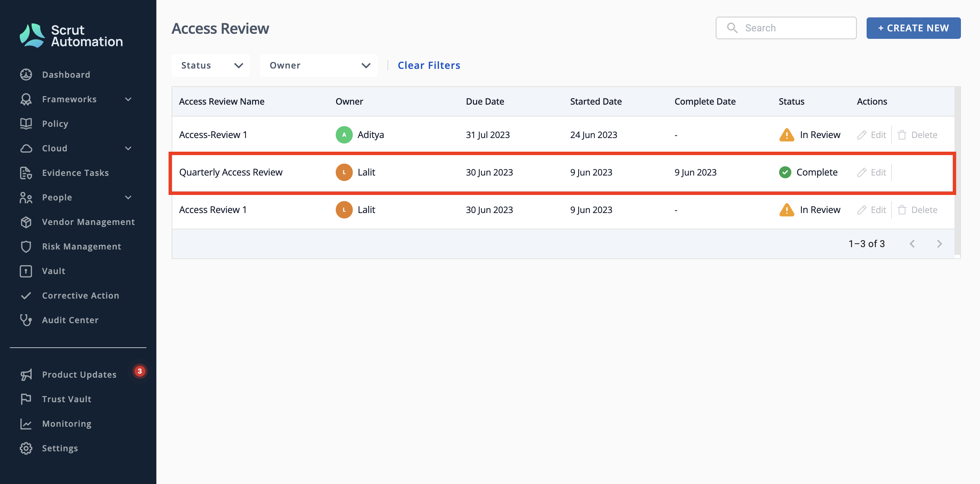Sort by Due Date column header
This screenshot has width=980, height=484.
click(x=485, y=102)
